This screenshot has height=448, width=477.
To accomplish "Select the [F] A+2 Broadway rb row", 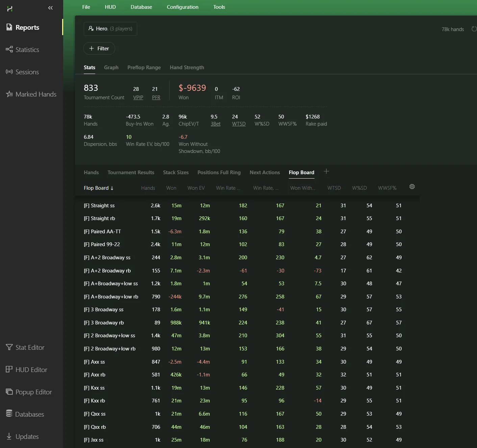I will 247,271.
